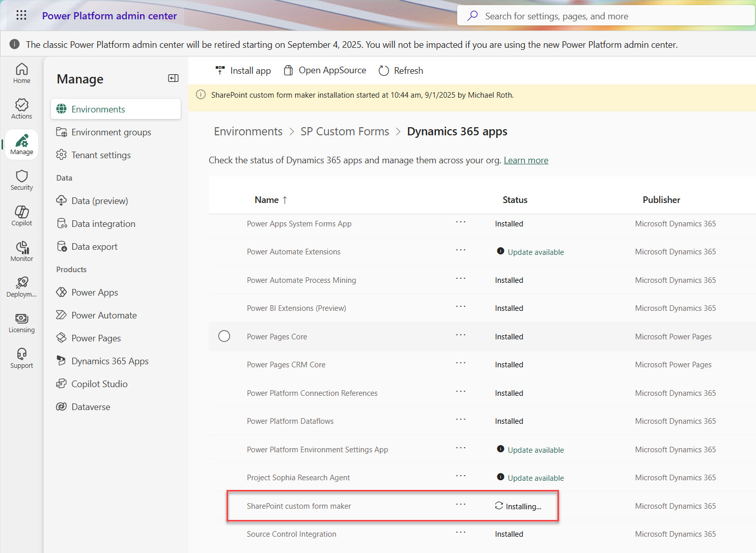
Task: Open the Support sidebar icon
Action: tap(21, 358)
